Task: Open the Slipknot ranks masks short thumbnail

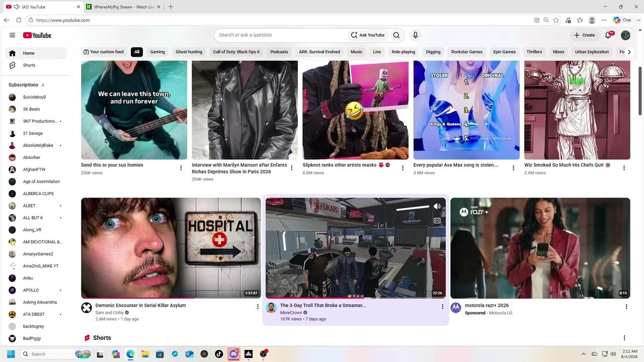Action: click(x=355, y=110)
